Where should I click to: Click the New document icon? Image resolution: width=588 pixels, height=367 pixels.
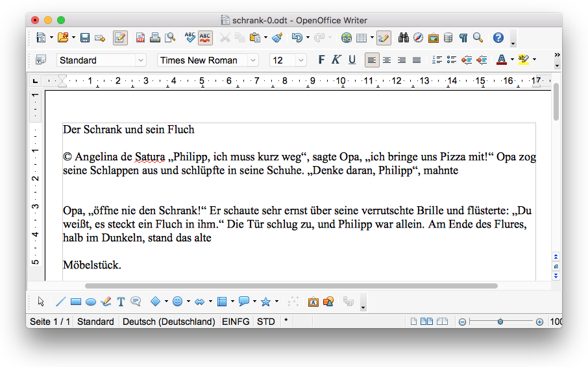(x=40, y=38)
